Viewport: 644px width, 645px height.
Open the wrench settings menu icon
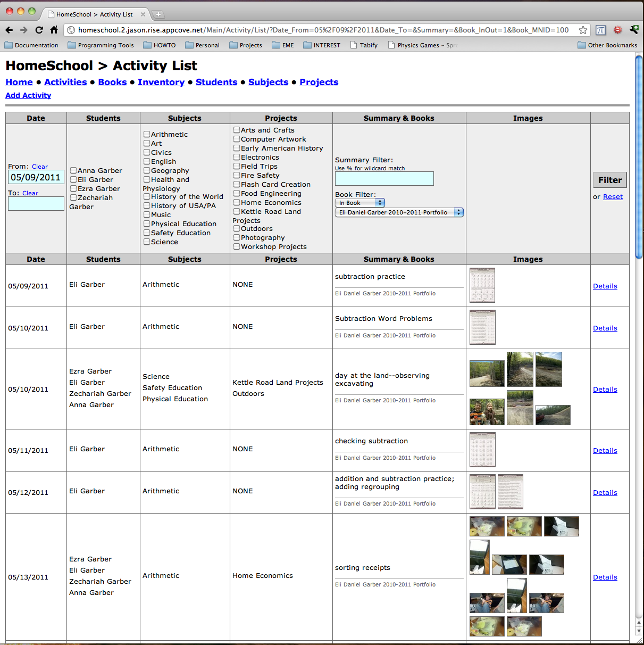click(x=634, y=30)
